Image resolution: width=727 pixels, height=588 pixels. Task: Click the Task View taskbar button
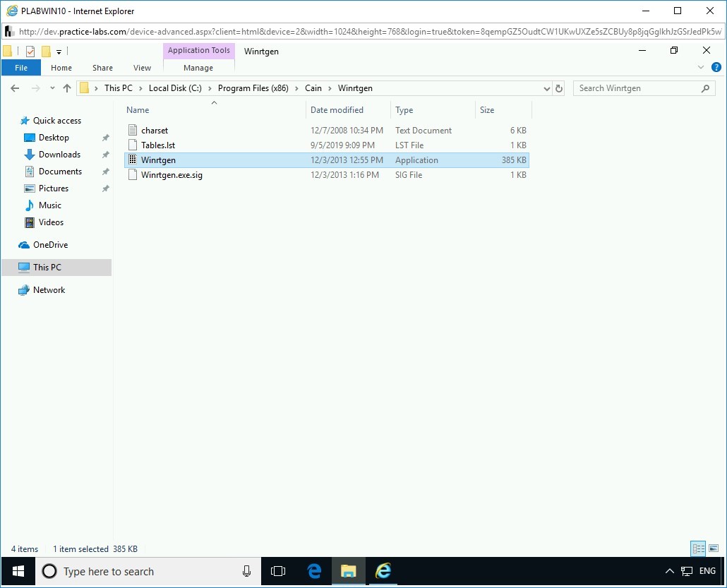[x=278, y=571]
